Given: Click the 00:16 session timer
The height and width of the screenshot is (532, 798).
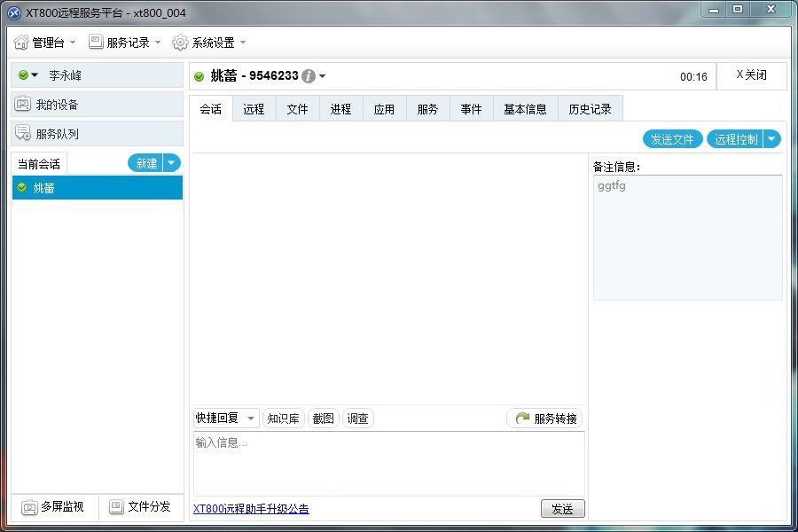Looking at the screenshot, I should pyautogui.click(x=693, y=77).
